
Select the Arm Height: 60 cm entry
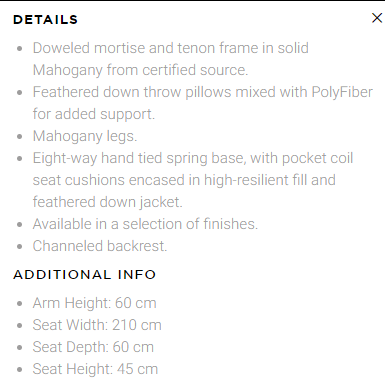(95, 303)
